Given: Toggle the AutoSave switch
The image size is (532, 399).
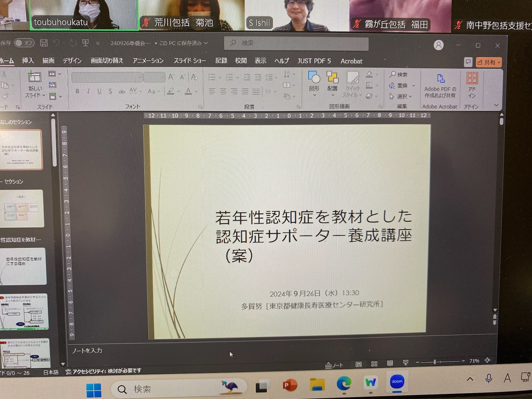Looking at the screenshot, I should 24,43.
